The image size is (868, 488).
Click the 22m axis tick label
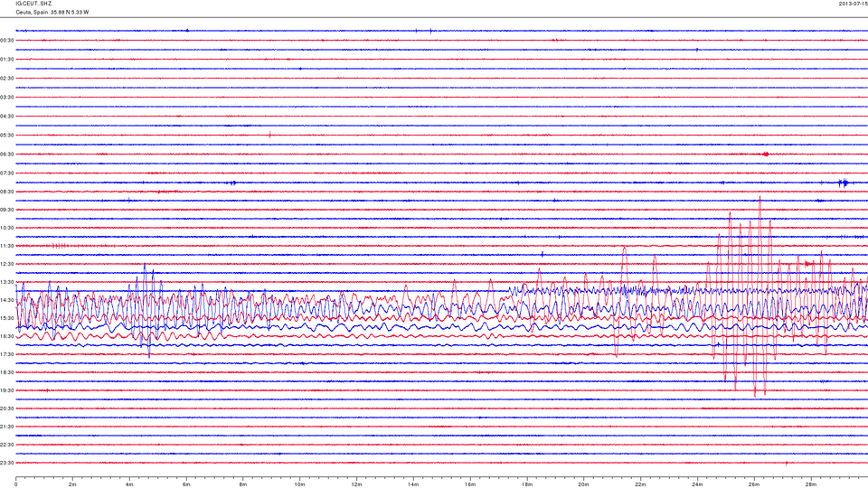tap(640, 484)
